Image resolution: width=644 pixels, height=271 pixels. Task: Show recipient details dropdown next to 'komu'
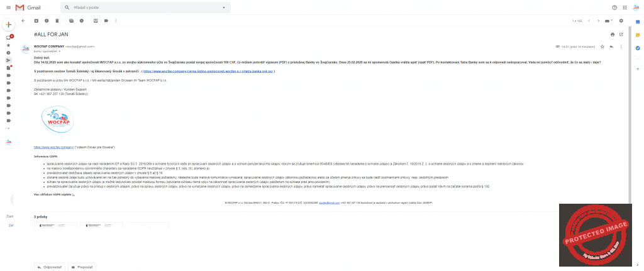click(x=60, y=52)
